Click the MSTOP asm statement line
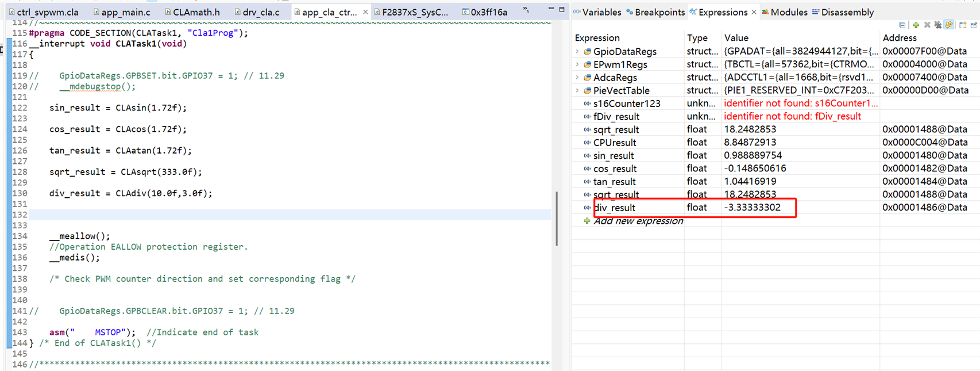Screen dimensions: 980x371 coord(92,332)
